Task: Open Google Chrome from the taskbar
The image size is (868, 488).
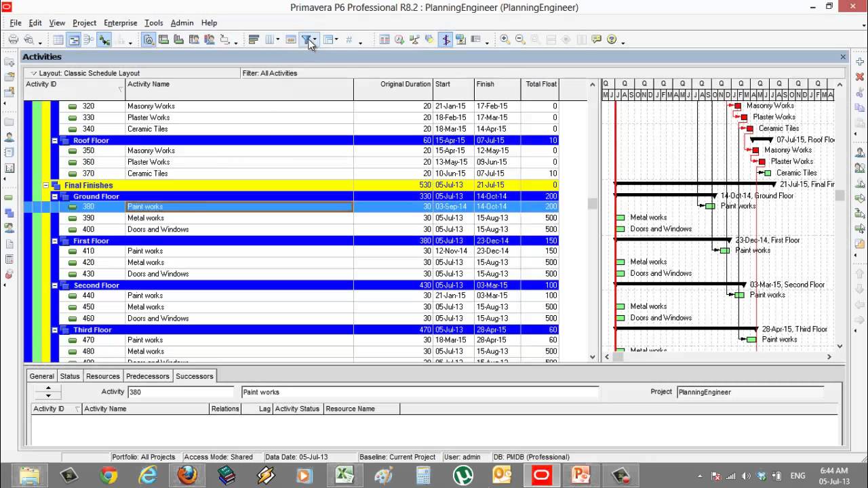Action: (108, 475)
